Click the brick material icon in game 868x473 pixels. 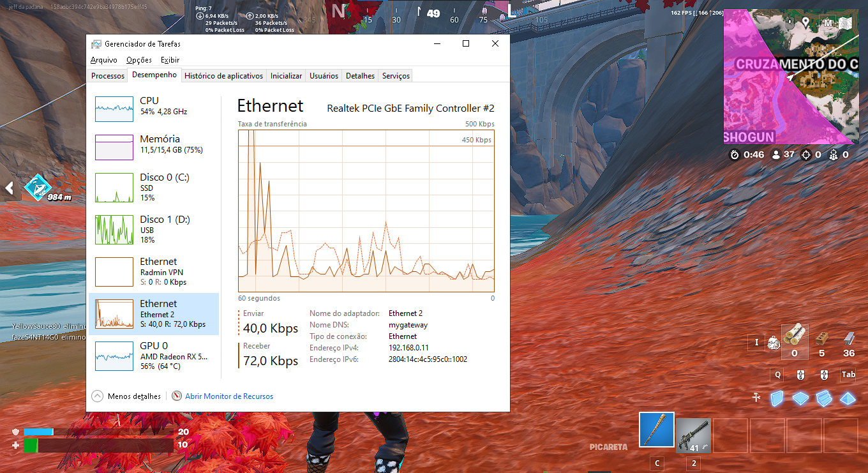coord(822,338)
